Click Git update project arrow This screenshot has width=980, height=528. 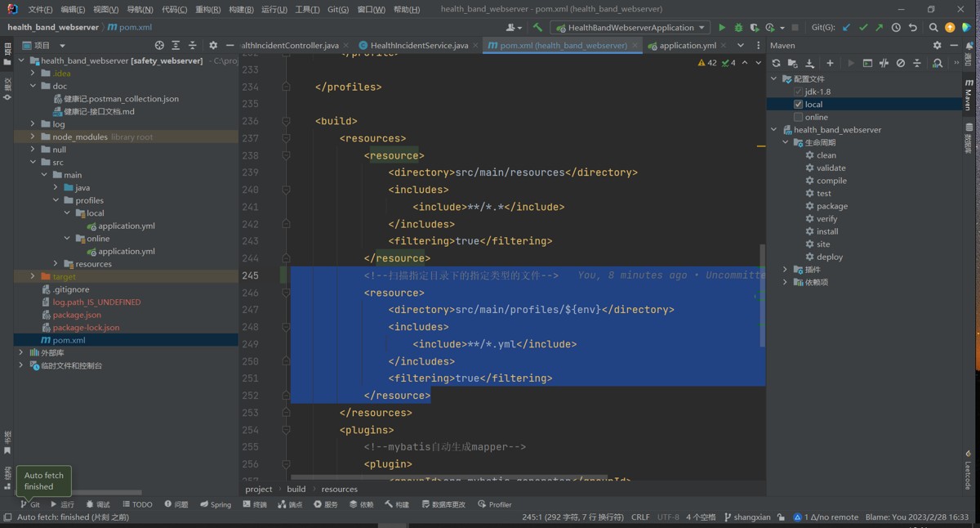pos(846,28)
